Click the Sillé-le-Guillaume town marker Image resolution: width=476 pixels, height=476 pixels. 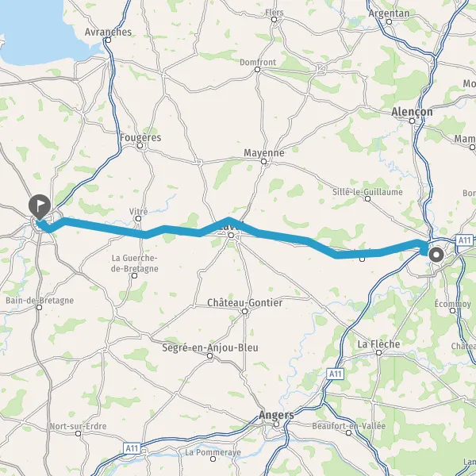[x=367, y=199]
